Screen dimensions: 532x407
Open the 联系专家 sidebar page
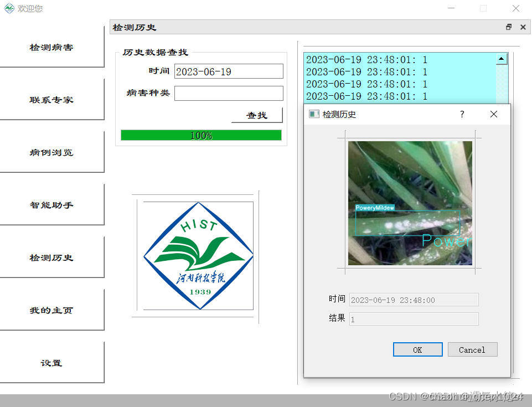click(51, 100)
